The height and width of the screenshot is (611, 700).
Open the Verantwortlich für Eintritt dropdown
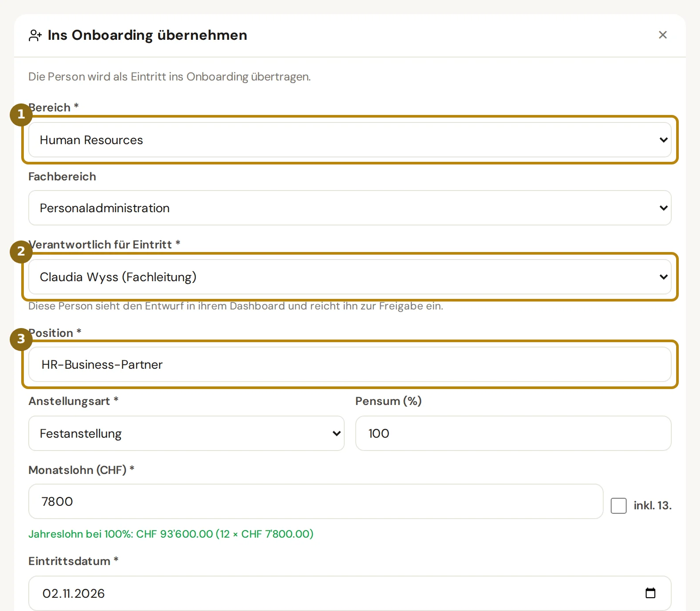click(350, 277)
